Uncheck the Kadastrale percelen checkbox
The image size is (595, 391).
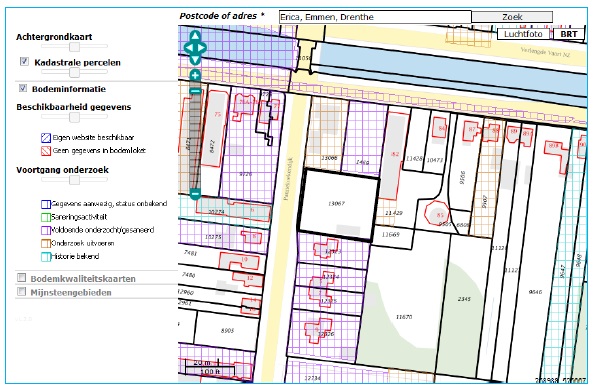[x=24, y=61]
